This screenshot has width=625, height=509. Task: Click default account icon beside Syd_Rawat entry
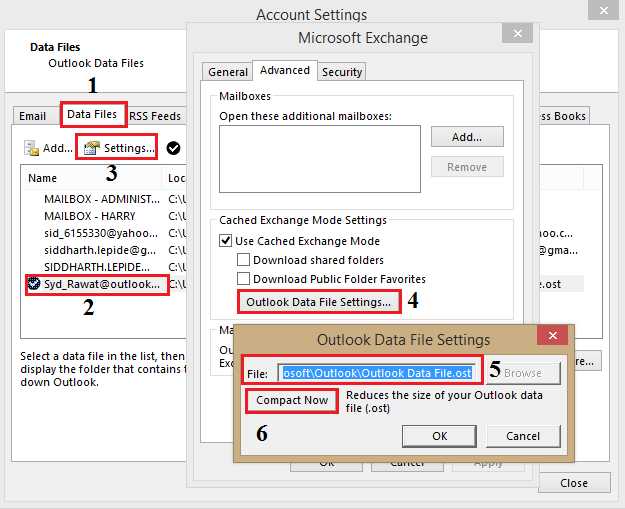(34, 284)
